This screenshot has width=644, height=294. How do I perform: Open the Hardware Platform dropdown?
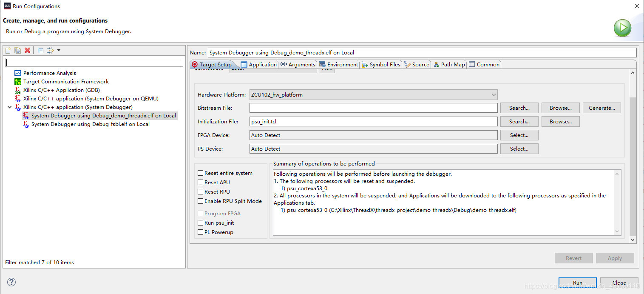tap(373, 94)
